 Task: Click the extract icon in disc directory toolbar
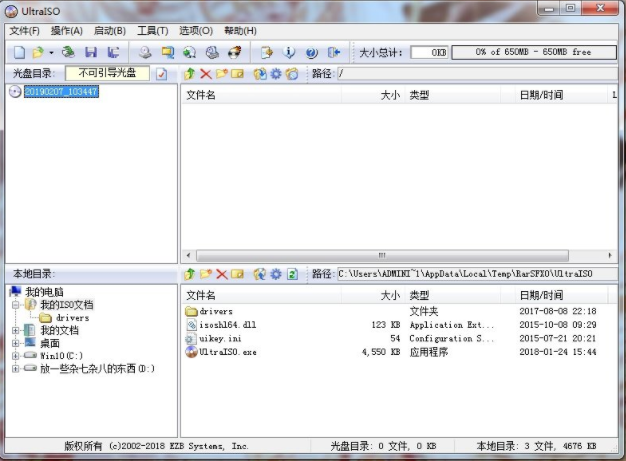tap(260, 74)
